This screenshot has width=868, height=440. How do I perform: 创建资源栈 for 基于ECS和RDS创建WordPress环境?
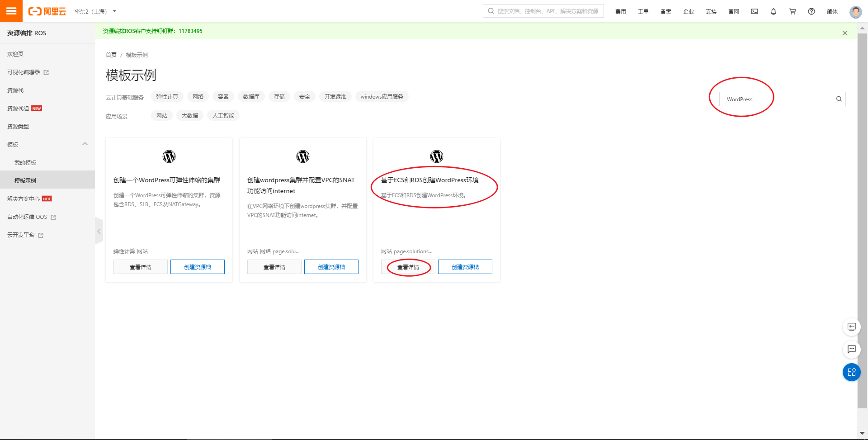click(x=465, y=267)
